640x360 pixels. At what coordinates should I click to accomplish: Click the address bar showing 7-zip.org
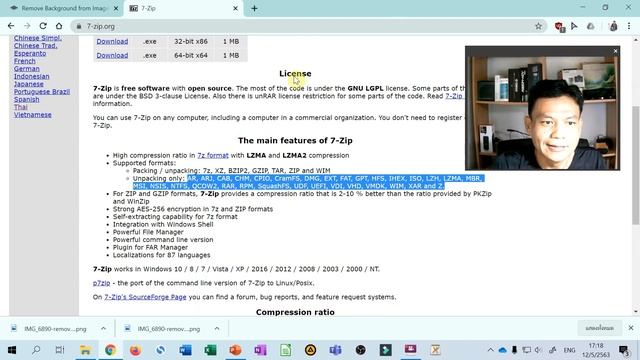pyautogui.click(x=308, y=26)
